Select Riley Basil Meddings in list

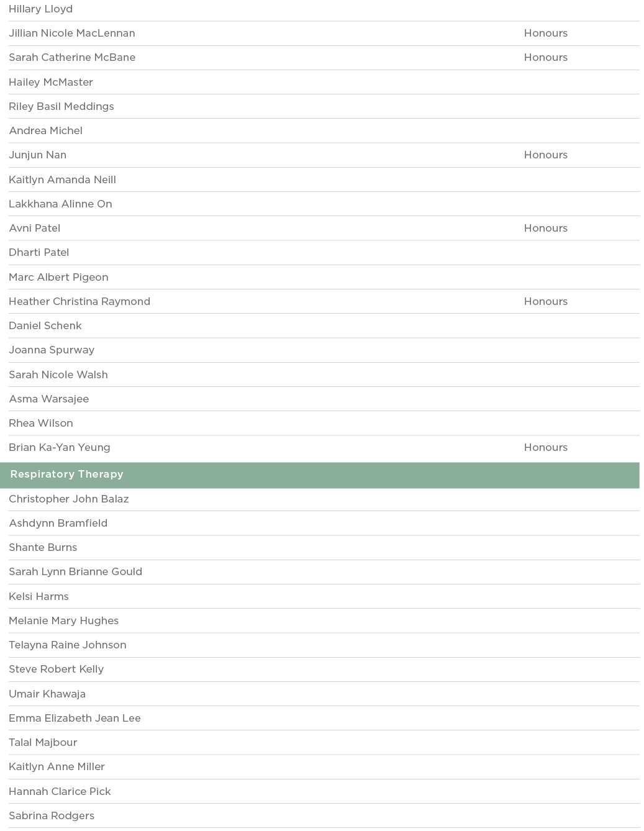pos(61,107)
